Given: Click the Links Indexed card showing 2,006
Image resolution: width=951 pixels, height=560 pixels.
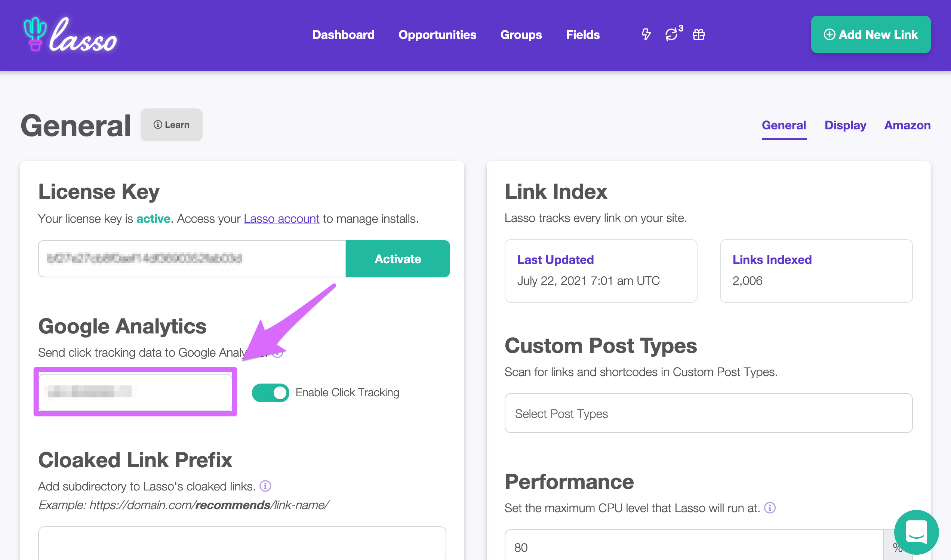Looking at the screenshot, I should pyautogui.click(x=816, y=271).
